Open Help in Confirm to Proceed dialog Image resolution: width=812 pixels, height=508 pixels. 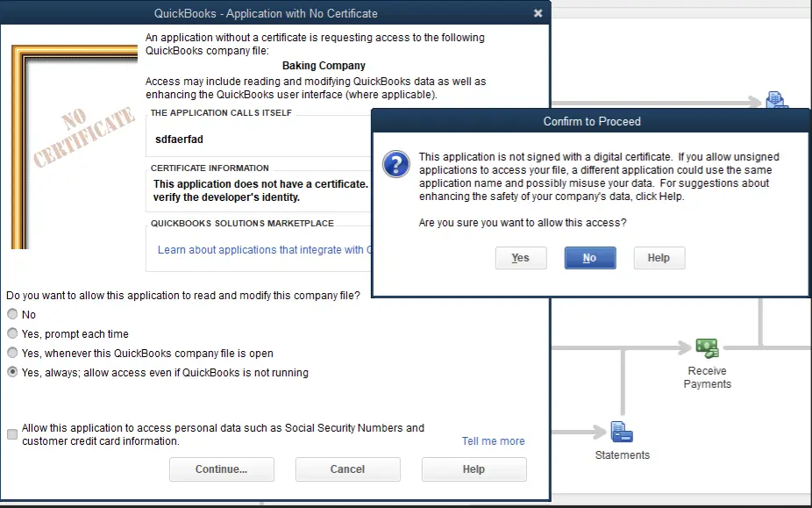click(x=659, y=258)
